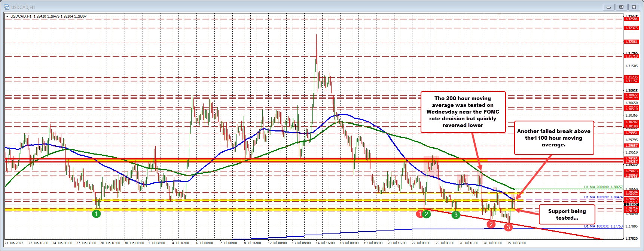This screenshot has height=251, width=644.
Task: Select the 'Support being tested...' annotation text box
Action: point(567,214)
